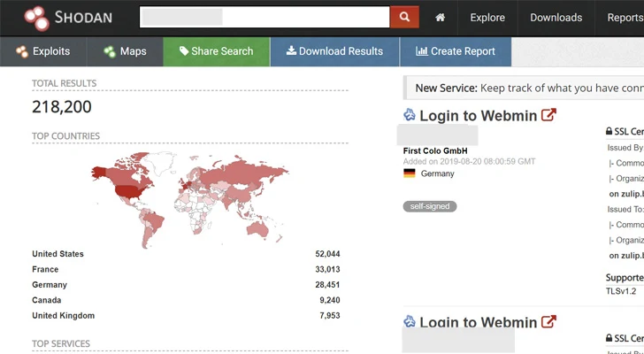Switch to the Maps tab

(125, 51)
